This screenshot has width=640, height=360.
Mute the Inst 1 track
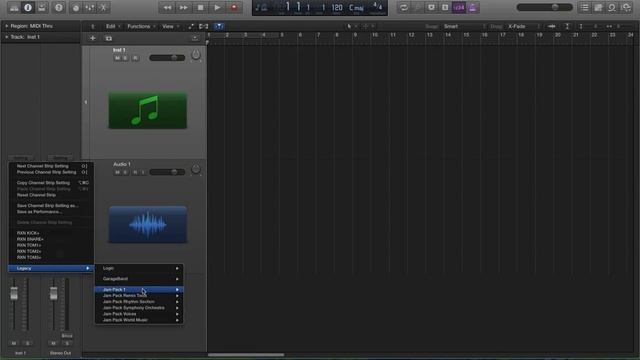point(118,58)
